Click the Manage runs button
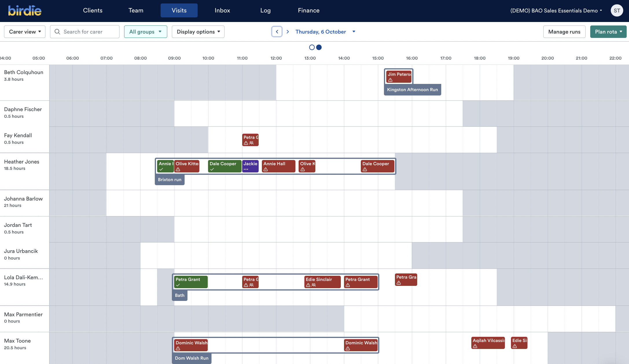Screen dimensions: 629x364 point(563,32)
